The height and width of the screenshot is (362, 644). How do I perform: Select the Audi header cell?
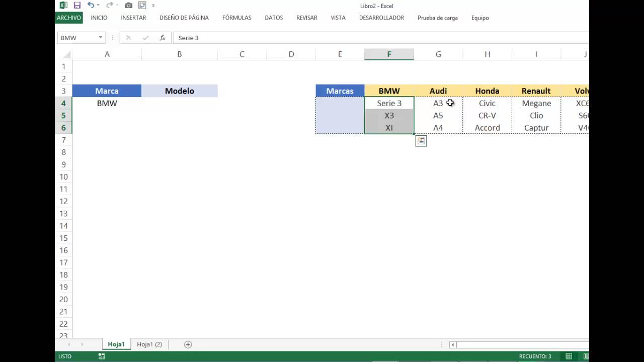(438, 91)
